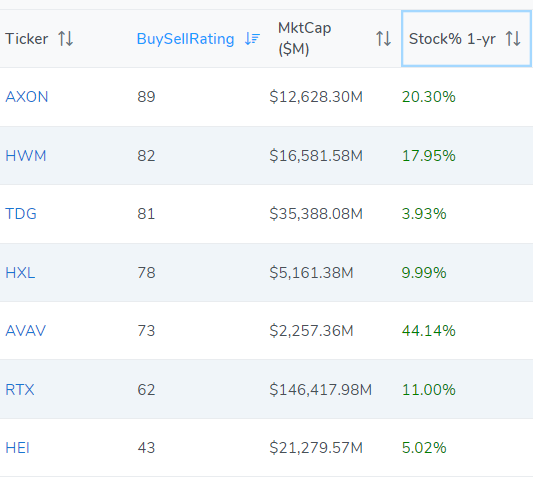
Task: Select HWM rating value 82
Action: pos(146,156)
